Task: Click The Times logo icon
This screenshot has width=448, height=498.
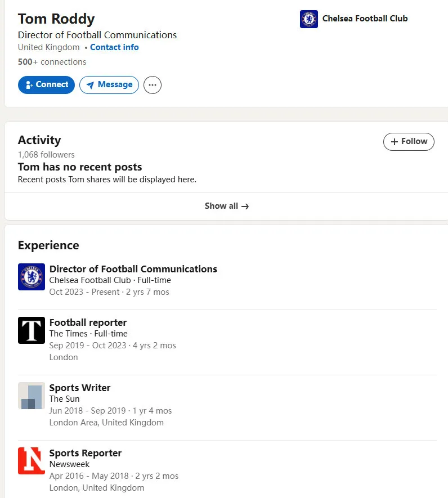Action: pyautogui.click(x=31, y=330)
